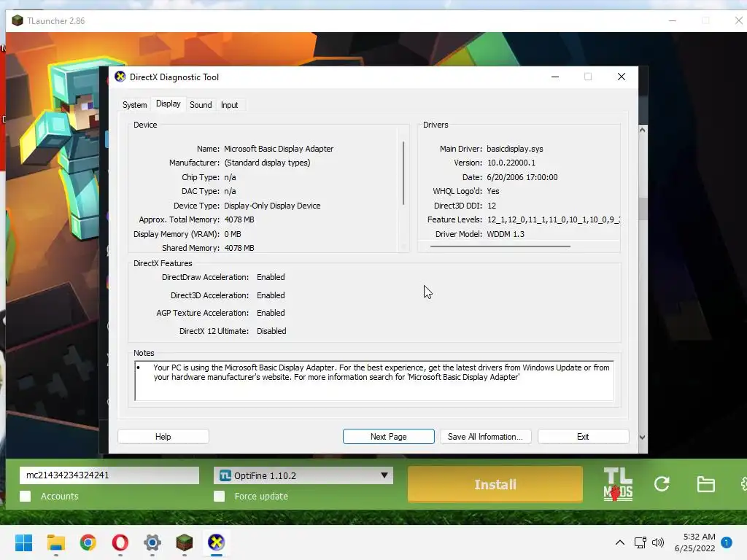Screen dimensions: 747x560
Task: Click the username field mc21434234324241
Action: tap(109, 475)
